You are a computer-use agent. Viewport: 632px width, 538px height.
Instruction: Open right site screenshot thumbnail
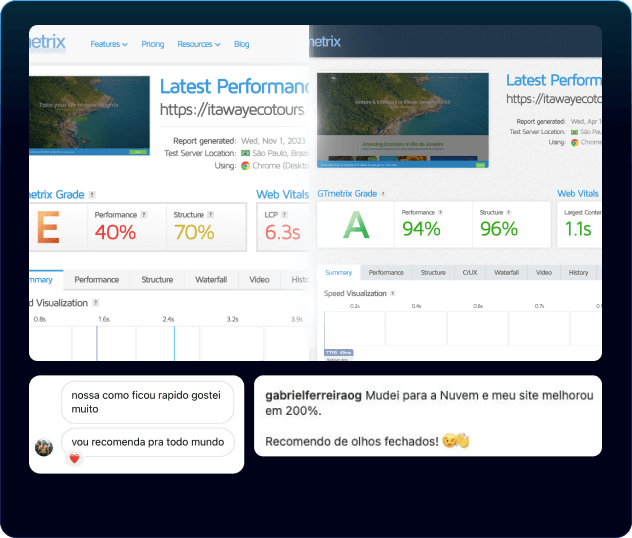403,120
